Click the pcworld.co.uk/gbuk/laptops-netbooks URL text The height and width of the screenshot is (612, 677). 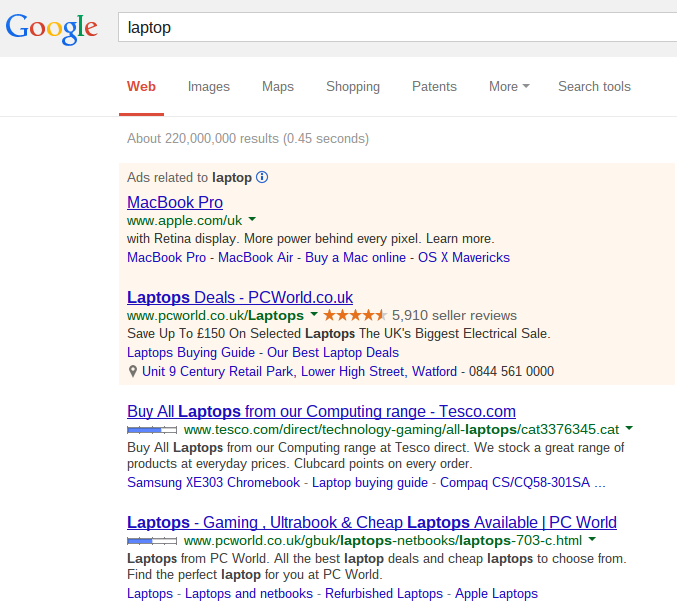[383, 541]
